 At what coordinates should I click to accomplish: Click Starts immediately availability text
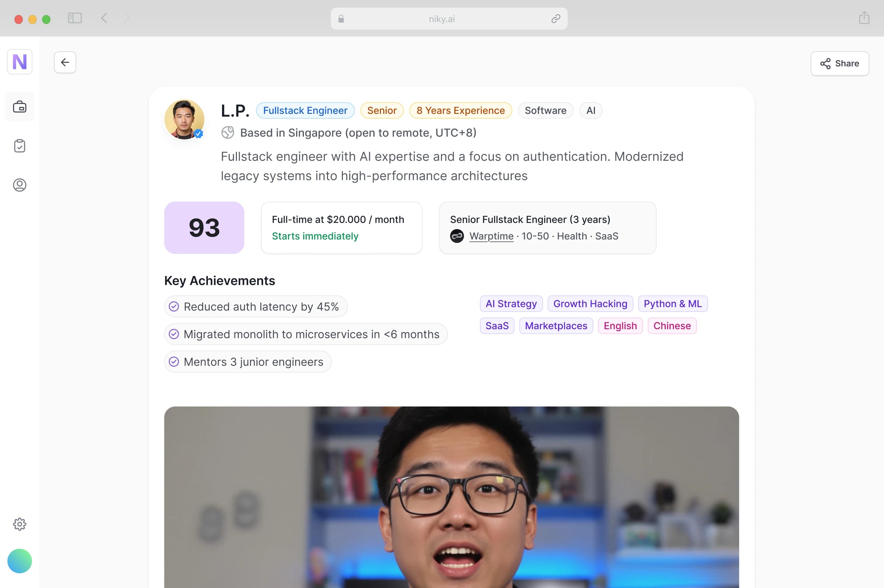[315, 236]
